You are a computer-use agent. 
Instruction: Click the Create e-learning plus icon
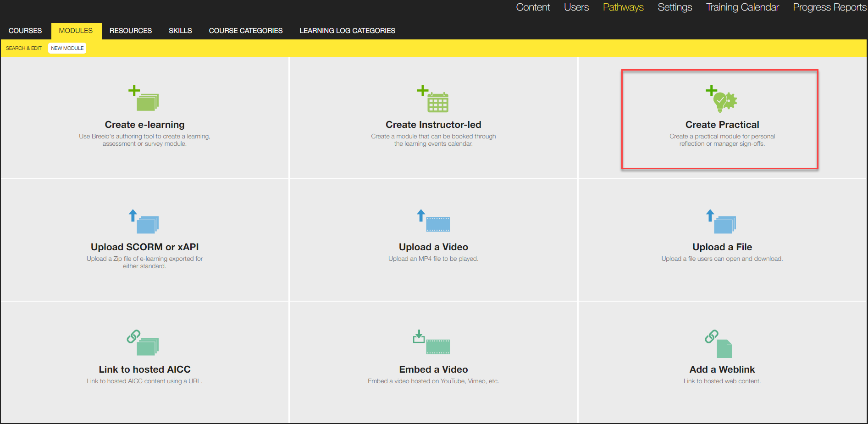[x=134, y=90]
